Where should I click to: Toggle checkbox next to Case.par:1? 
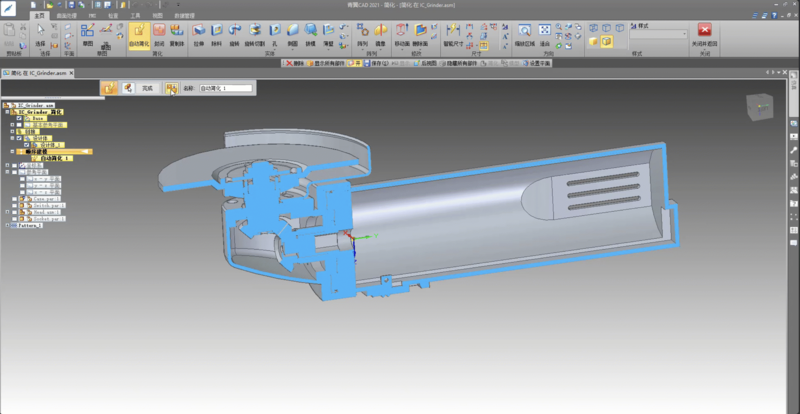[x=15, y=198]
